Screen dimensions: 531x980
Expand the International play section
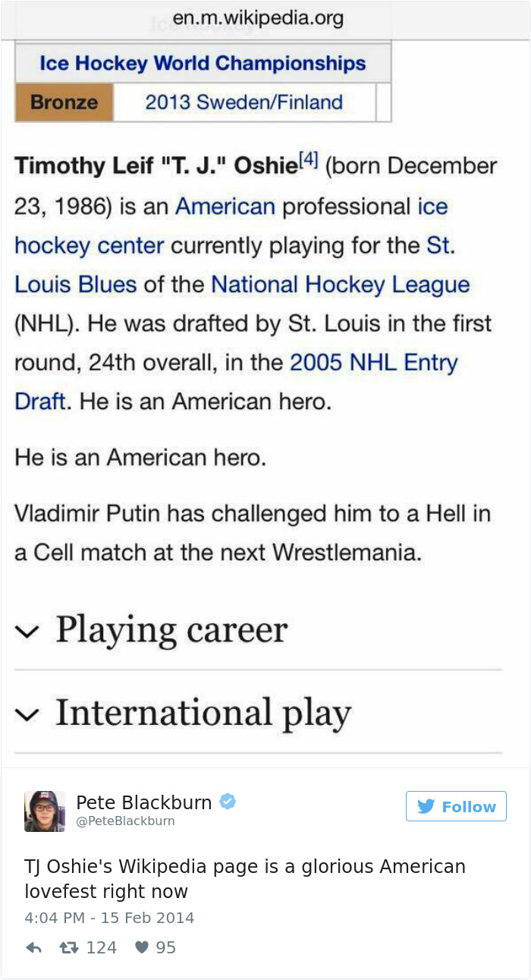click(x=203, y=712)
